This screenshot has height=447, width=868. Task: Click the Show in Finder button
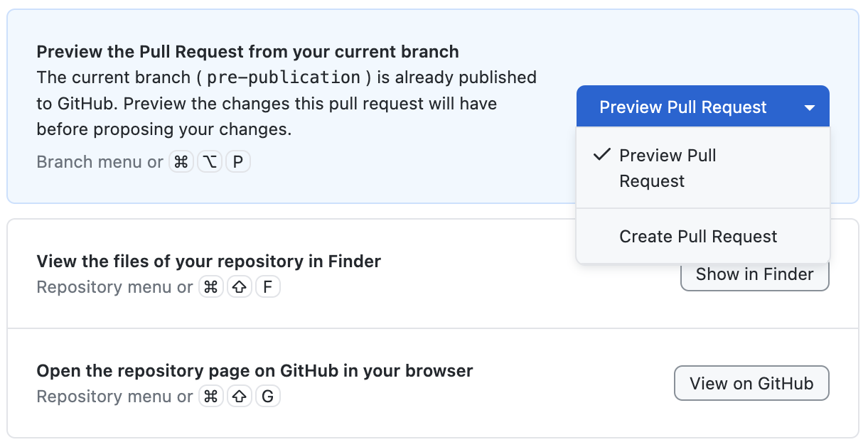[x=754, y=274]
